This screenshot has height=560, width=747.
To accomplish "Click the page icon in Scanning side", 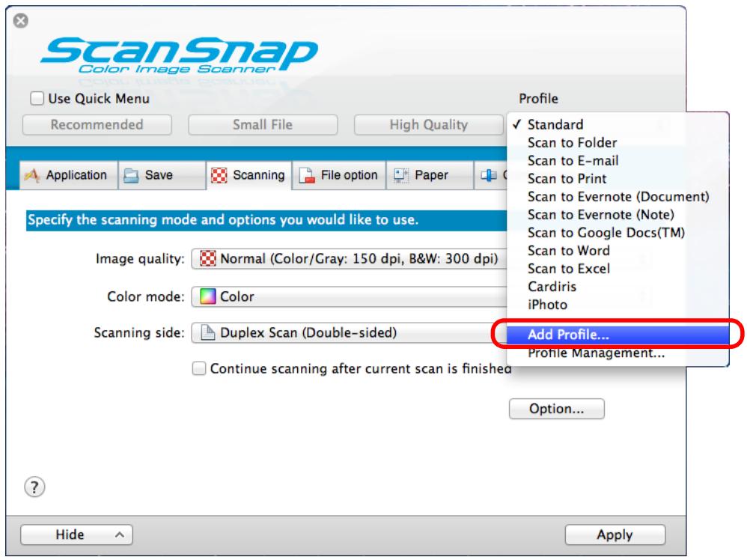I will tap(208, 332).
